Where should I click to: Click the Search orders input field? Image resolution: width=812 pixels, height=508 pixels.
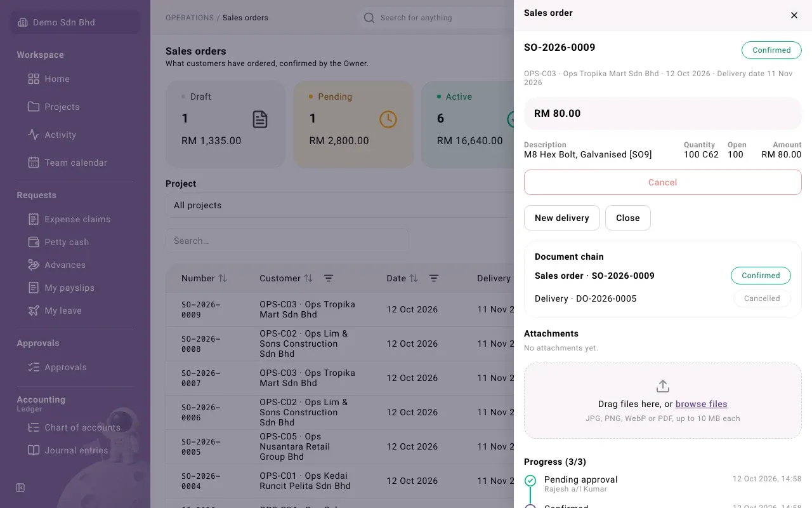coord(287,241)
